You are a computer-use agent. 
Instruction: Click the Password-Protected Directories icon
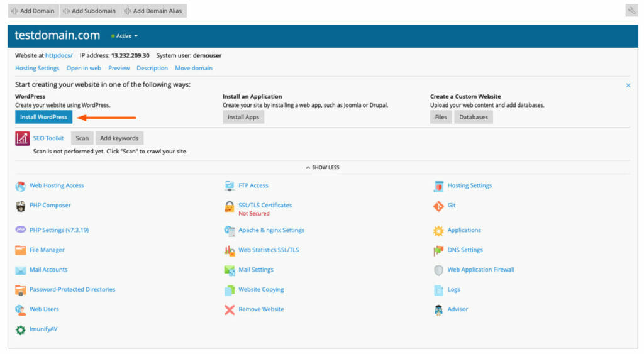click(x=21, y=290)
